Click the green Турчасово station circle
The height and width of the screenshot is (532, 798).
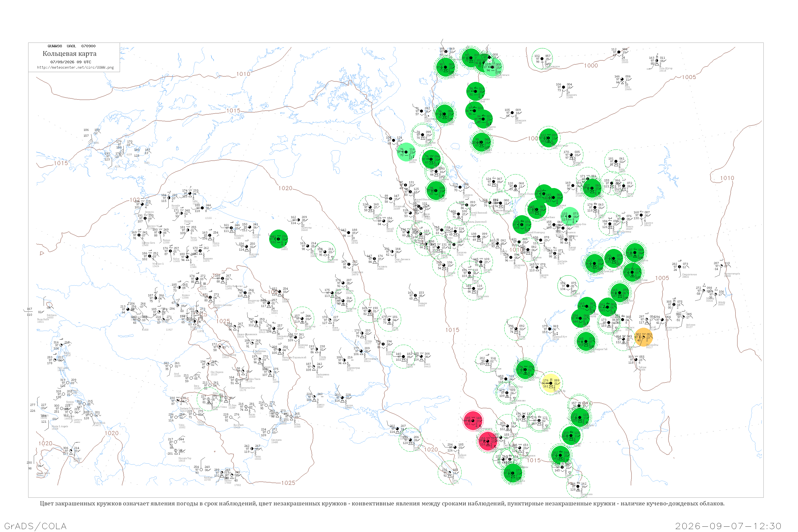[x=476, y=91]
